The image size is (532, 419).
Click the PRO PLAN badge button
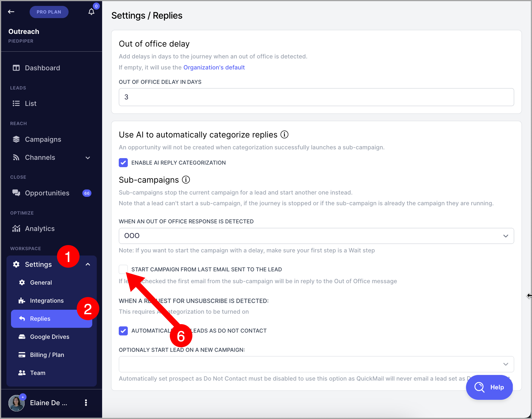tap(49, 12)
